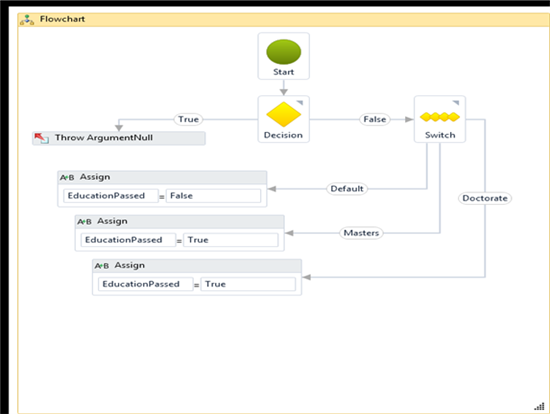The image size is (550, 414).
Task: Select the Switch node's yellow diamonds icon
Action: (x=440, y=117)
